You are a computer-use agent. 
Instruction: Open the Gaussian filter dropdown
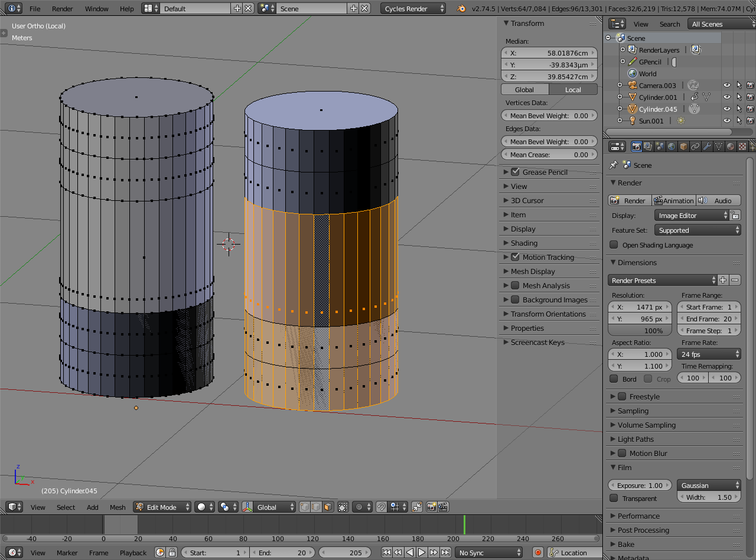pyautogui.click(x=709, y=485)
